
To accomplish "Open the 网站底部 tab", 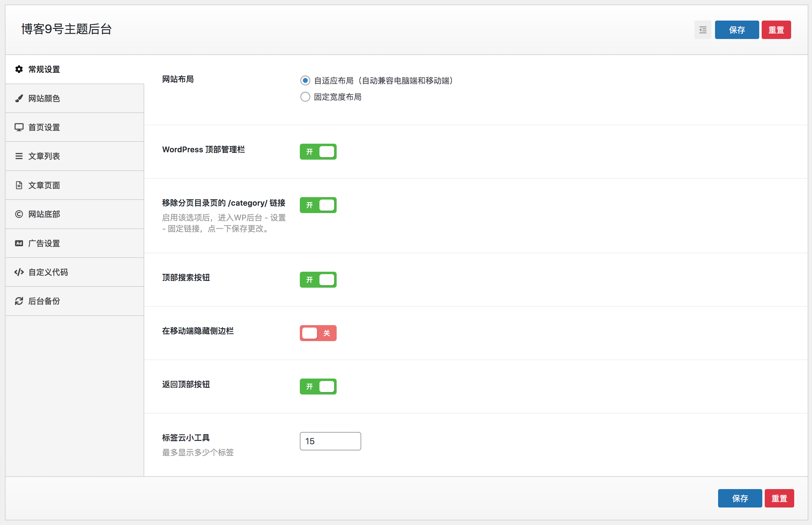I will 75,214.
